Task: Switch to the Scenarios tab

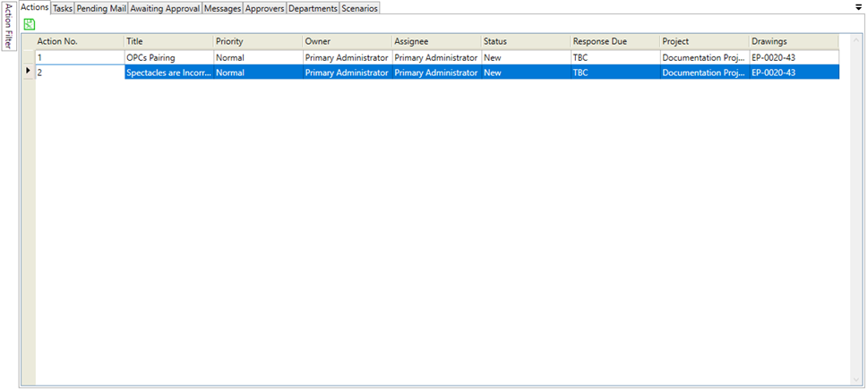Action: coord(360,8)
